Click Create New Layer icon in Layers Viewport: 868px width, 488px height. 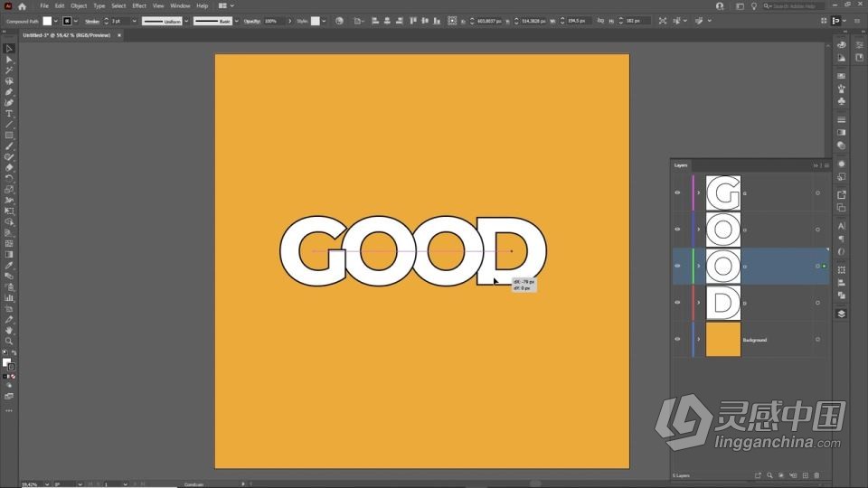pyautogui.click(x=806, y=475)
